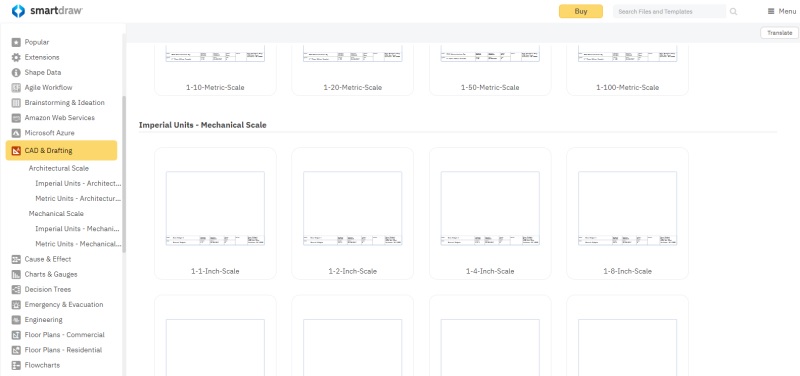Click the Charts & Gauges icon
This screenshot has width=800, height=376.
[16, 274]
